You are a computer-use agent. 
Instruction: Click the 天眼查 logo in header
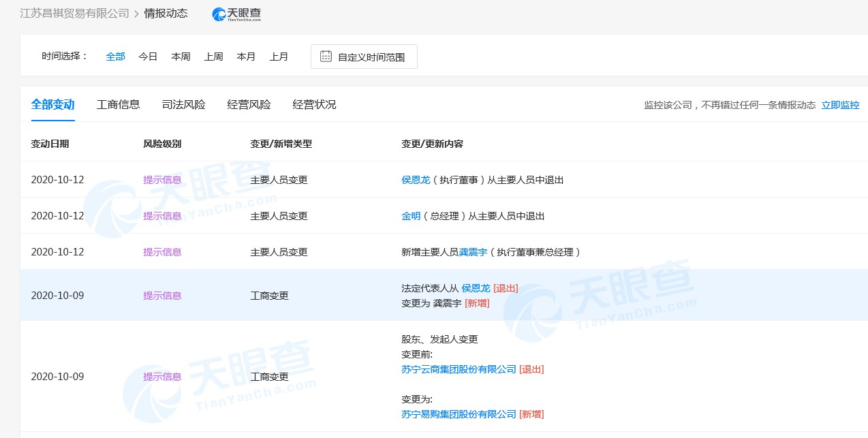(236, 14)
